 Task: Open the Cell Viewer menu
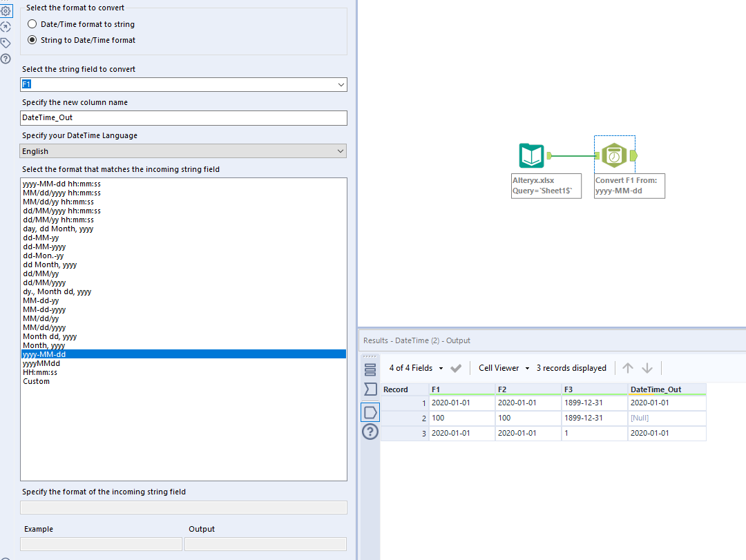pyautogui.click(x=502, y=368)
